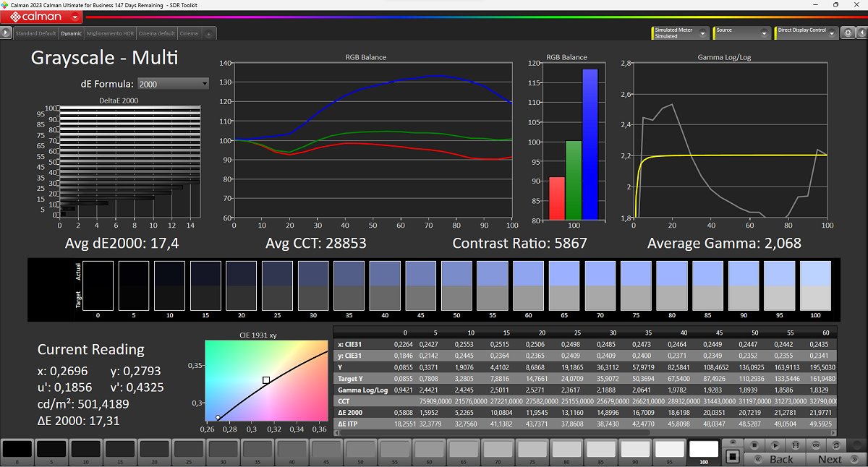Select the 50 grayscale patch in bottom strip
868x467 pixels.
pyautogui.click(x=359, y=450)
